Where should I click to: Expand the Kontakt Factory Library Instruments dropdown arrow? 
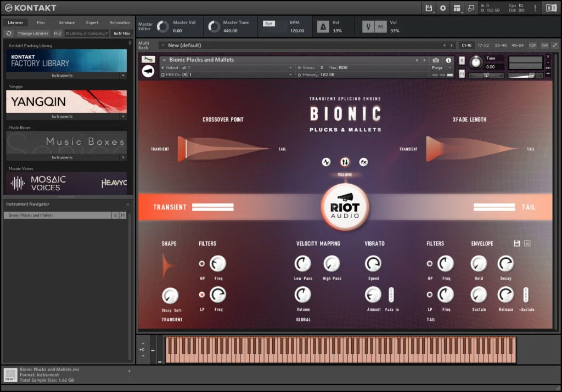pos(123,76)
